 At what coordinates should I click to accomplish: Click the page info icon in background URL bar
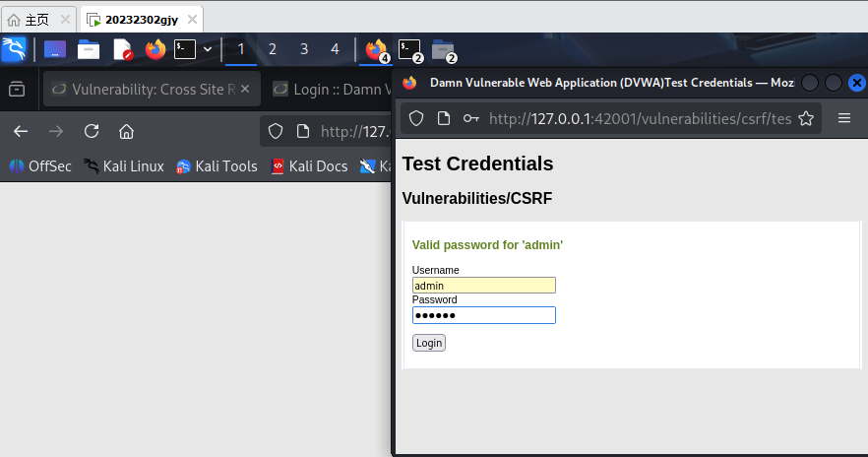click(x=303, y=132)
